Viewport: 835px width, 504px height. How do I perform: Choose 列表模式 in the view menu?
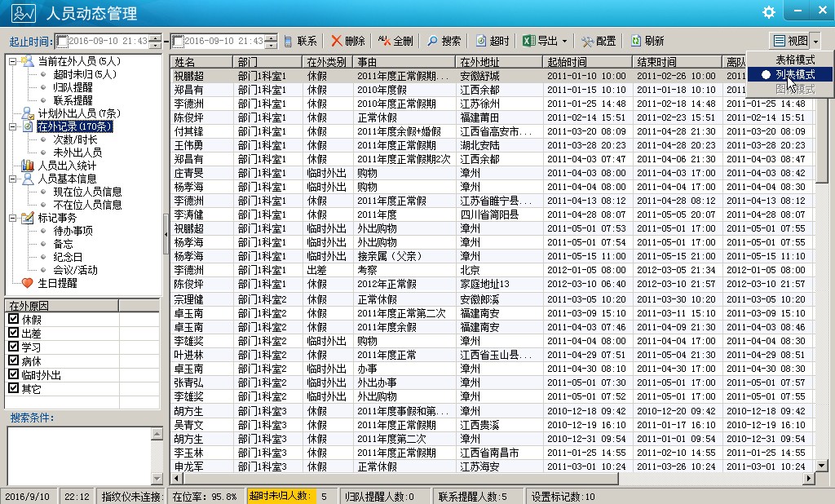[794, 74]
